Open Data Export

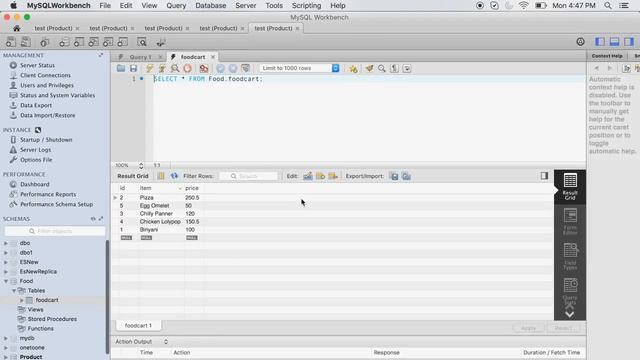(x=36, y=105)
